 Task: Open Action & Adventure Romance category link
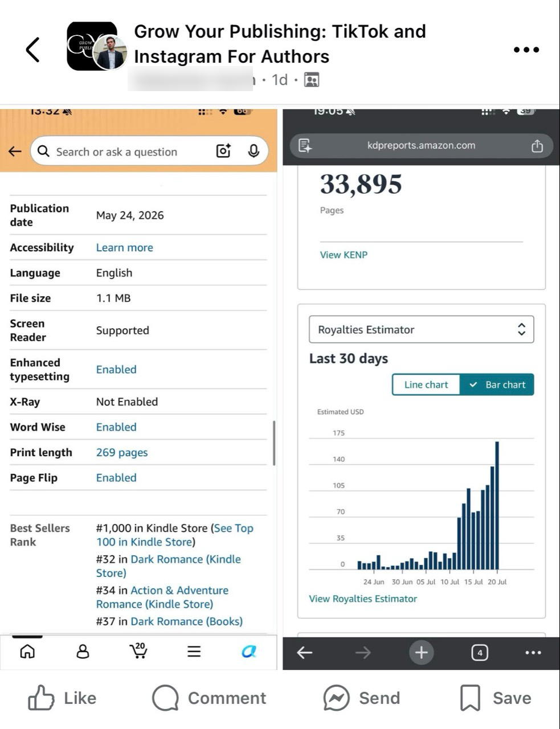point(162,597)
